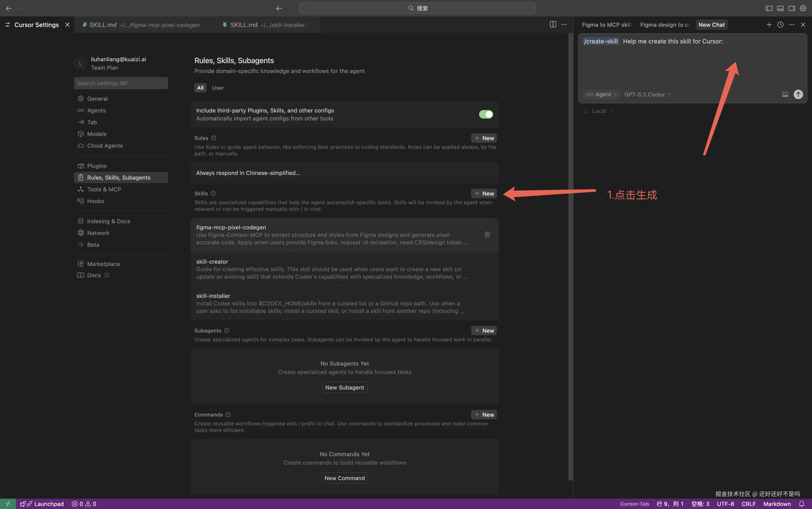Open notifications bell in status bar
The width and height of the screenshot is (812, 509).
tap(802, 504)
